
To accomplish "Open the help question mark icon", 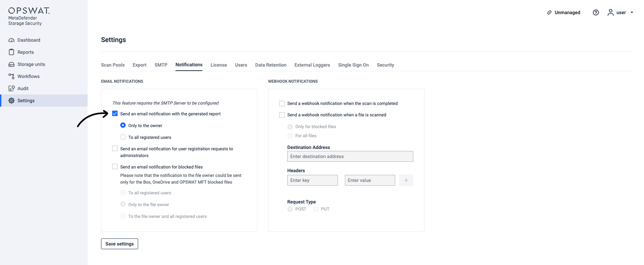I will (x=596, y=12).
